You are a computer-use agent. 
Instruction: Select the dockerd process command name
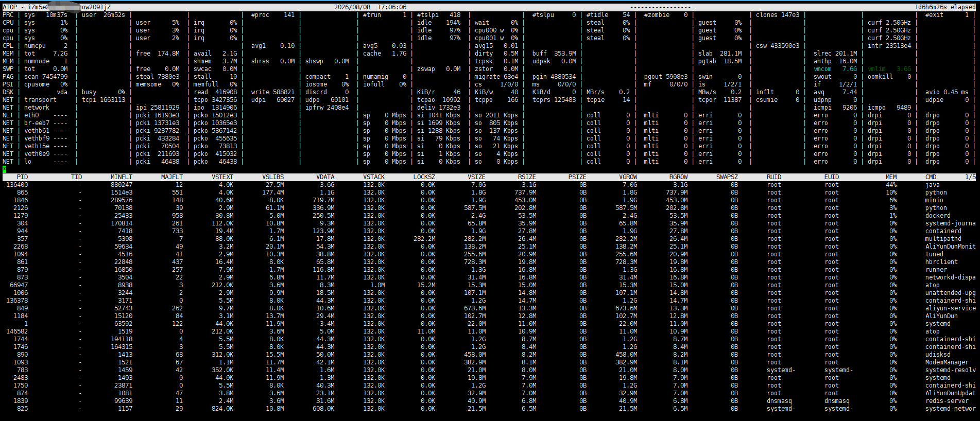pyautogui.click(x=938, y=216)
